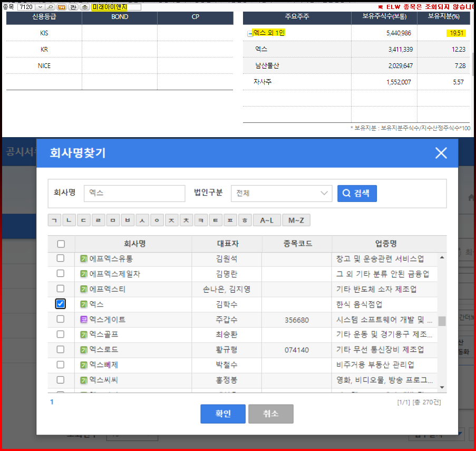The height and width of the screenshot is (451, 476).
Task: Check the checkbox next to 엑스게이트
Action: (x=61, y=319)
